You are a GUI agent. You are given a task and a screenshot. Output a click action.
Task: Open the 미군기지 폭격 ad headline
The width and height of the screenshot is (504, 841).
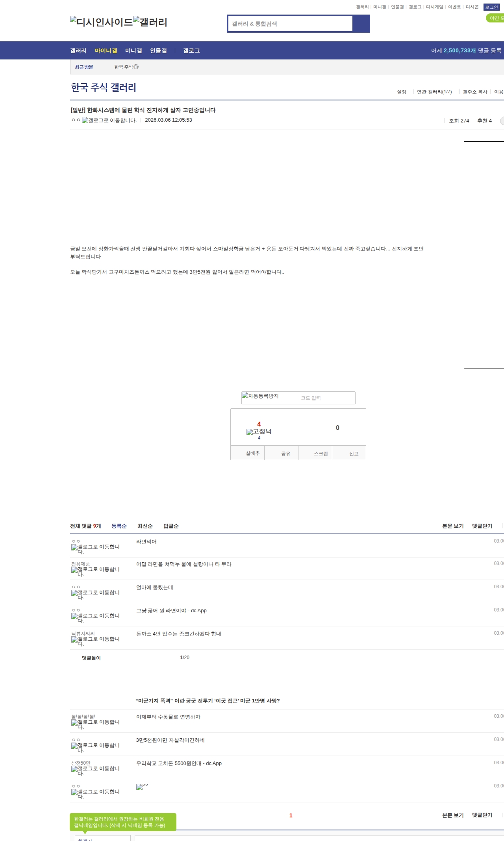(x=208, y=701)
